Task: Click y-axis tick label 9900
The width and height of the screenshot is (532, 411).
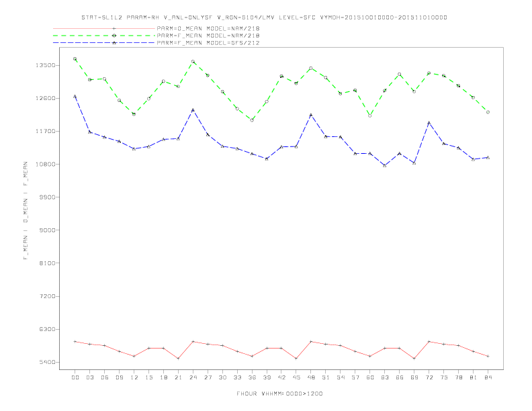Action: [48, 197]
